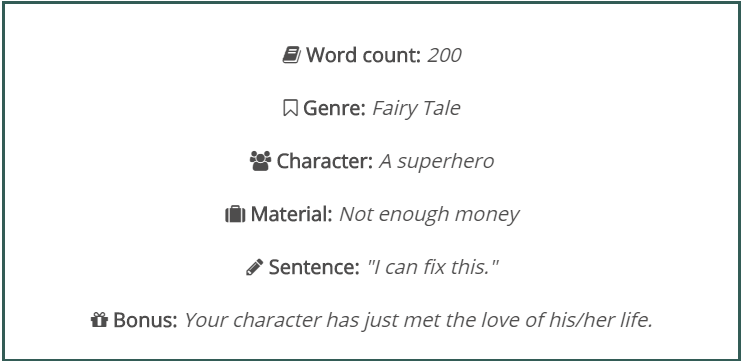Select the Word count label

[363, 55]
